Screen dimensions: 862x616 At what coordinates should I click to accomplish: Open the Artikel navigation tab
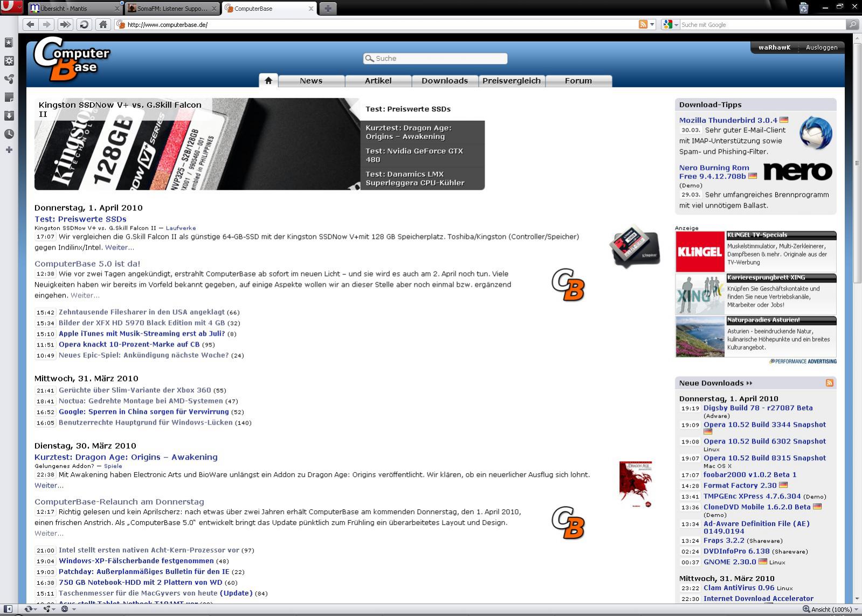click(x=378, y=80)
